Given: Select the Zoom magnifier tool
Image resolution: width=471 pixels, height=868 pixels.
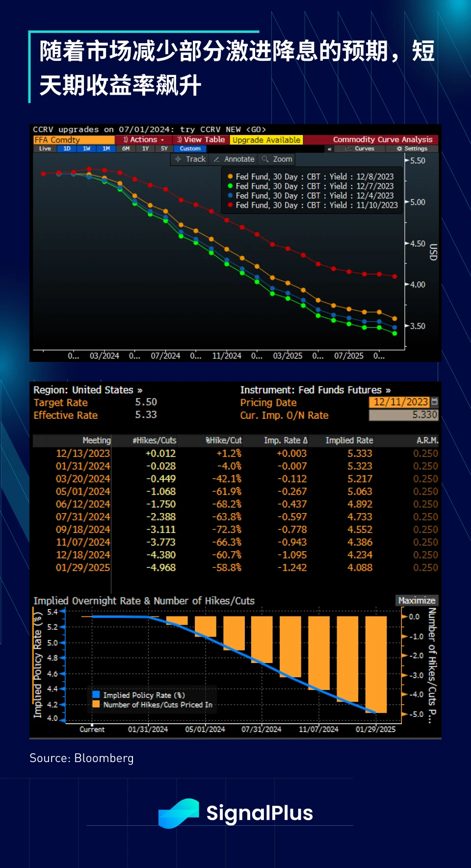Looking at the screenshot, I should [277, 159].
